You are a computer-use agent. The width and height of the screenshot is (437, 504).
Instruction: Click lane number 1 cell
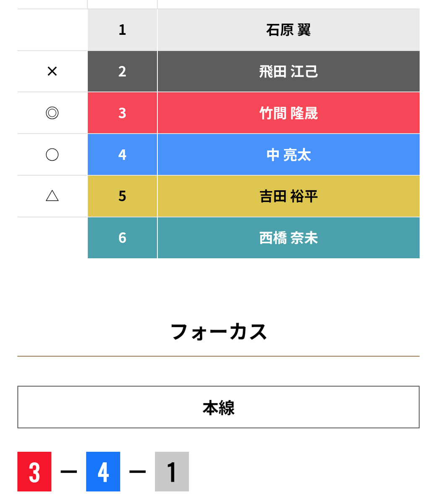(122, 30)
